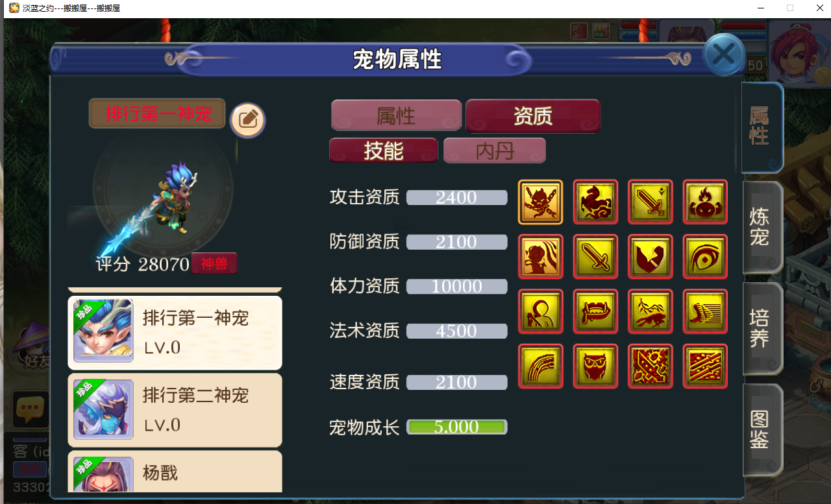The height and width of the screenshot is (504, 831).
Task: Open the 技能 tab
Action: click(384, 150)
